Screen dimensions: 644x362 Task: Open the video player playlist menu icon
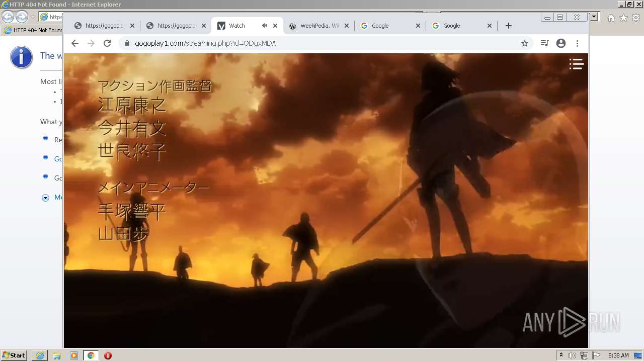[577, 64]
